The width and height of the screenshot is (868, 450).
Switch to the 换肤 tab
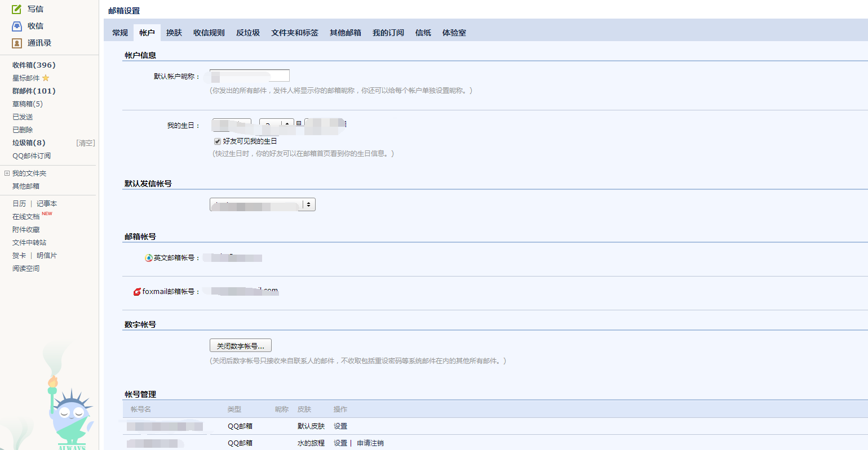click(174, 33)
